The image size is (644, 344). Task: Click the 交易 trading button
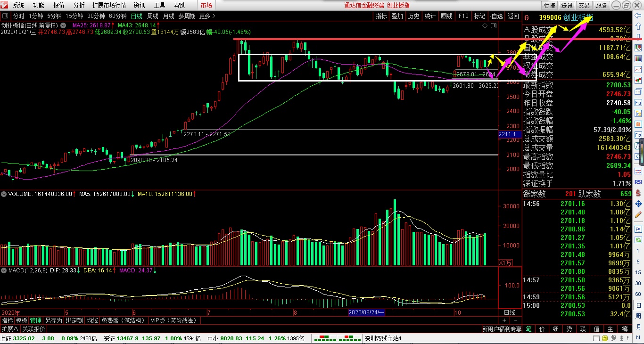(584, 5)
